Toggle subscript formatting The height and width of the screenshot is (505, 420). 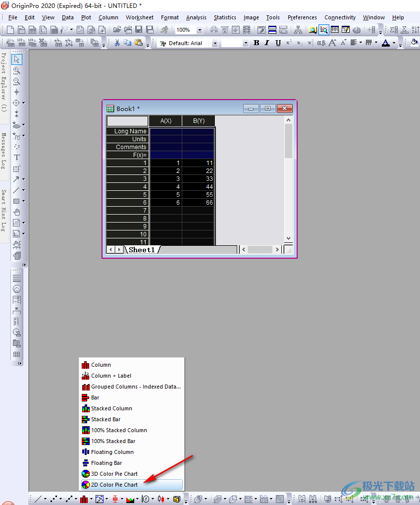[x=300, y=43]
